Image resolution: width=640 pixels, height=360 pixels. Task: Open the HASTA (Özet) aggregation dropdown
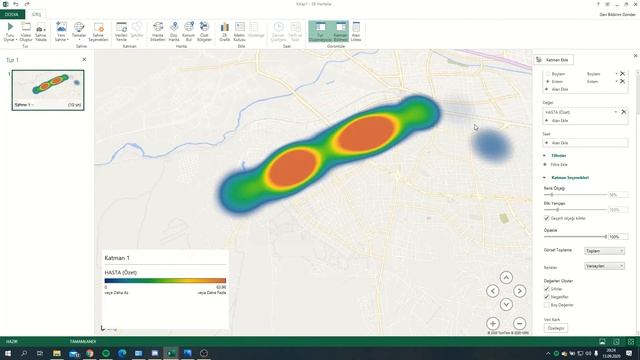click(616, 112)
